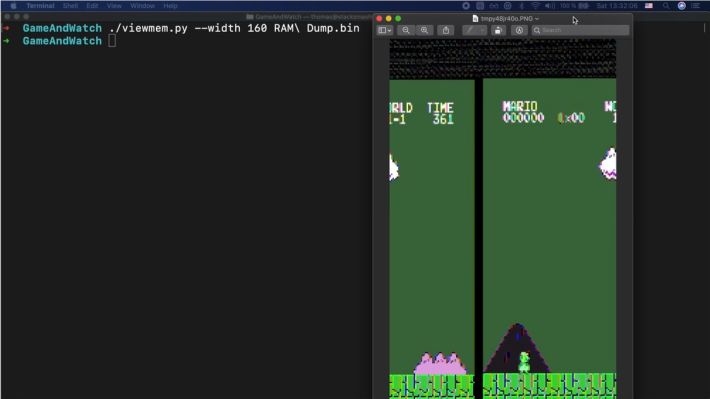Click the volume icon in menu bar
The image size is (710, 399).
pyautogui.click(x=550, y=6)
